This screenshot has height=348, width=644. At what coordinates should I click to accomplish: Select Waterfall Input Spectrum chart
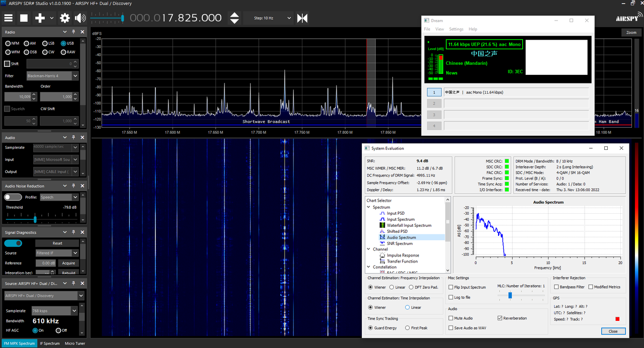pyautogui.click(x=409, y=225)
